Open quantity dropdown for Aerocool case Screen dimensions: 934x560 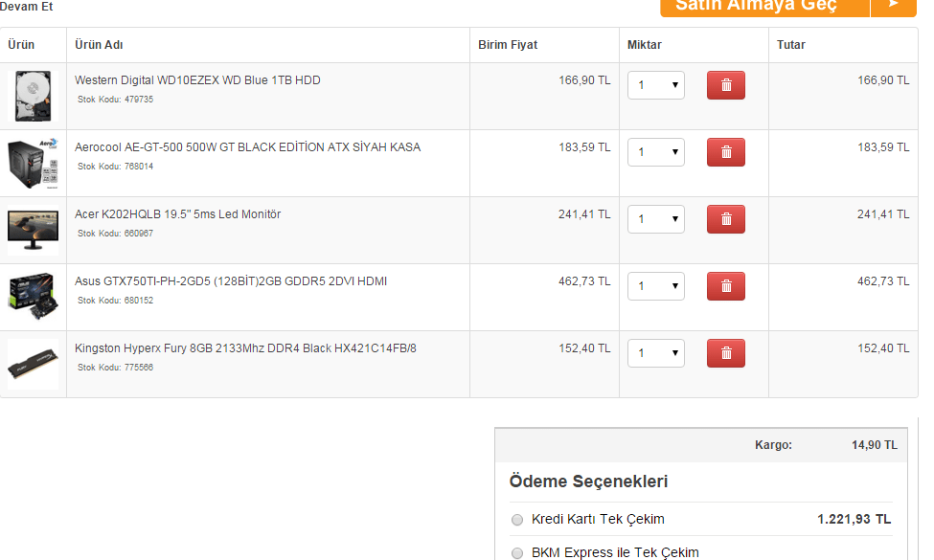[656, 152]
